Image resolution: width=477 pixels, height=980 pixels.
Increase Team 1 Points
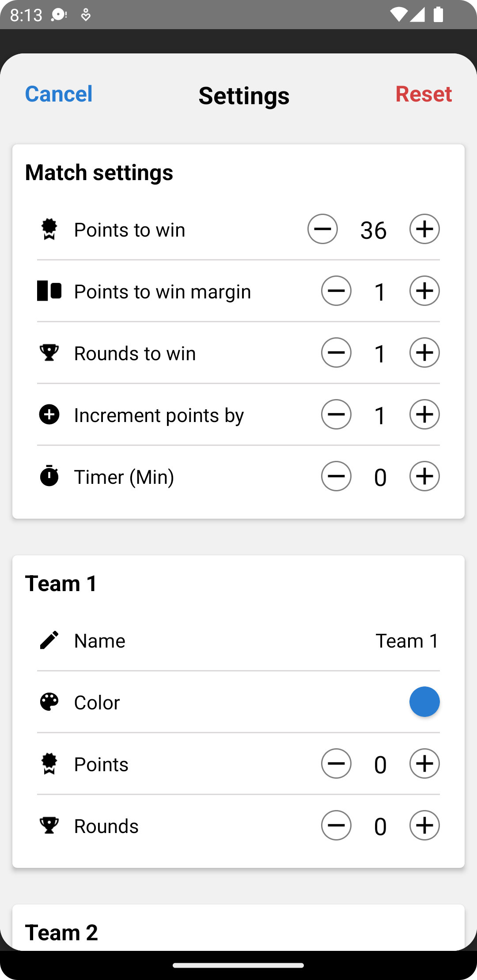click(x=424, y=764)
